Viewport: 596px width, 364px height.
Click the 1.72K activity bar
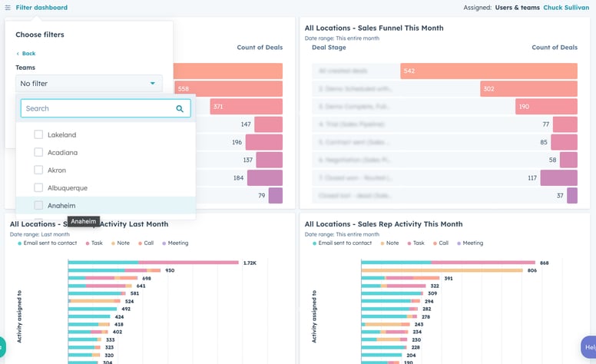(x=153, y=263)
